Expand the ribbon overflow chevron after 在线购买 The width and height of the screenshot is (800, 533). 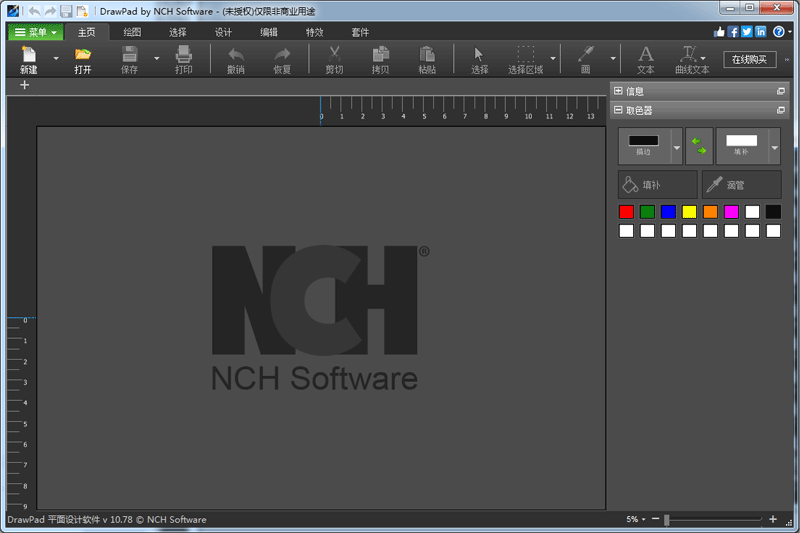787,59
